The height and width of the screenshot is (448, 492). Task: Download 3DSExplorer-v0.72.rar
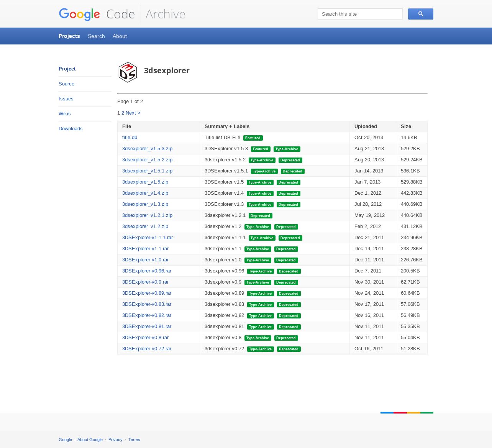[147, 349]
